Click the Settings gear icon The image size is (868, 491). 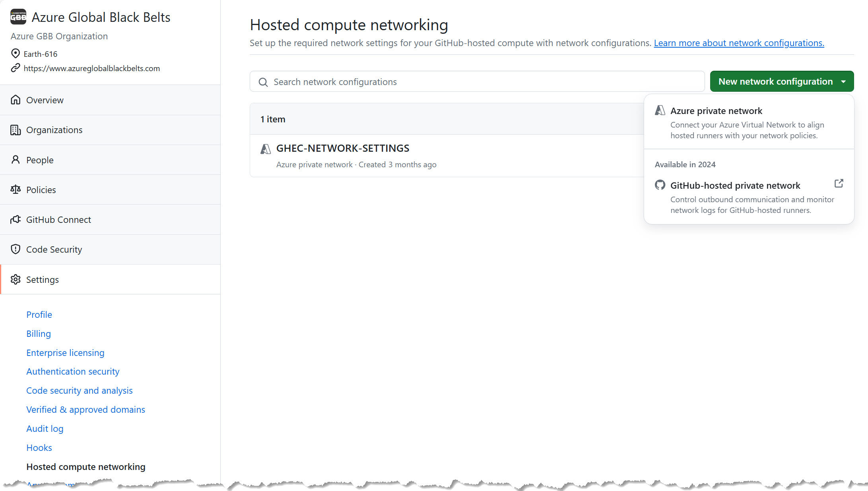coord(16,279)
